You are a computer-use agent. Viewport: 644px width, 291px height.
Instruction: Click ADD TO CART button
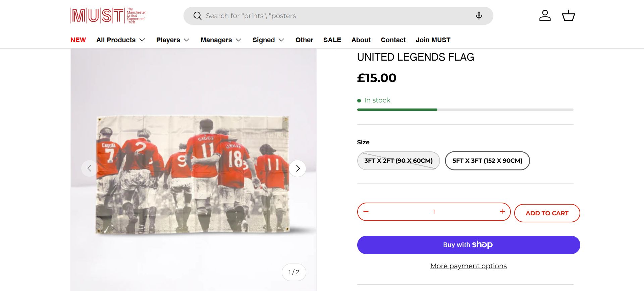click(547, 213)
